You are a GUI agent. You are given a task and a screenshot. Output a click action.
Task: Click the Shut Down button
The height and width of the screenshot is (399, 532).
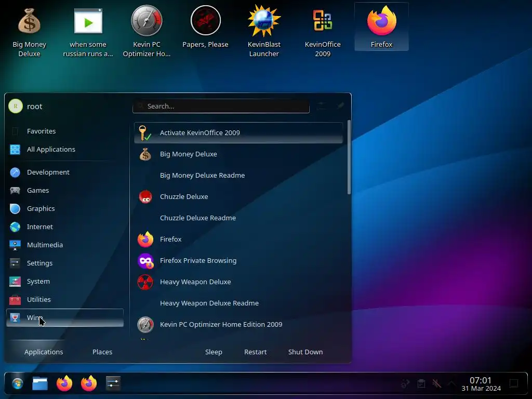[305, 352]
